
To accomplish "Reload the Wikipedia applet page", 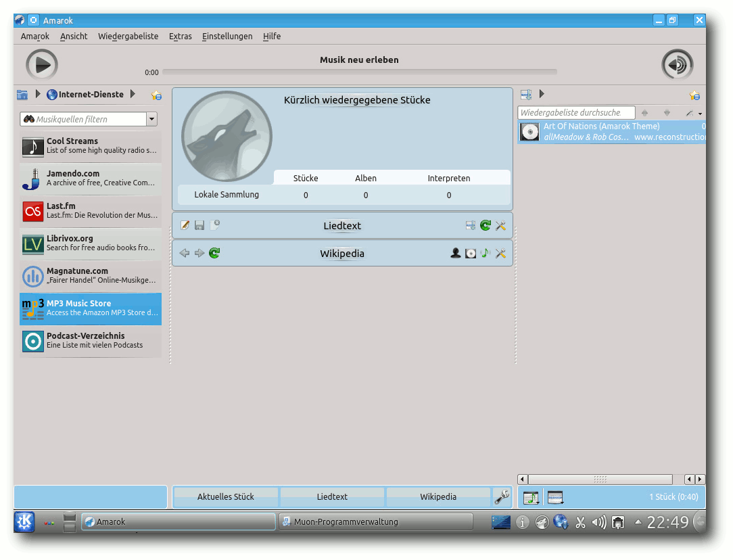I will (214, 253).
